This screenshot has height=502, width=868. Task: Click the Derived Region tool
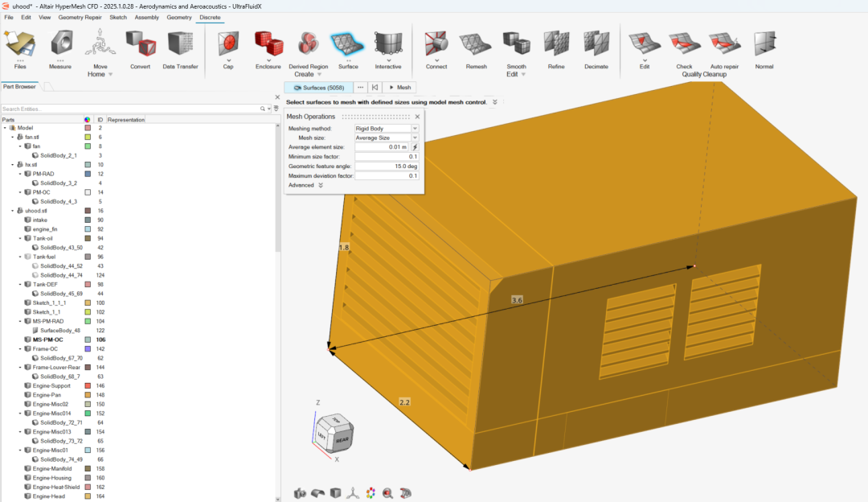pos(308,44)
